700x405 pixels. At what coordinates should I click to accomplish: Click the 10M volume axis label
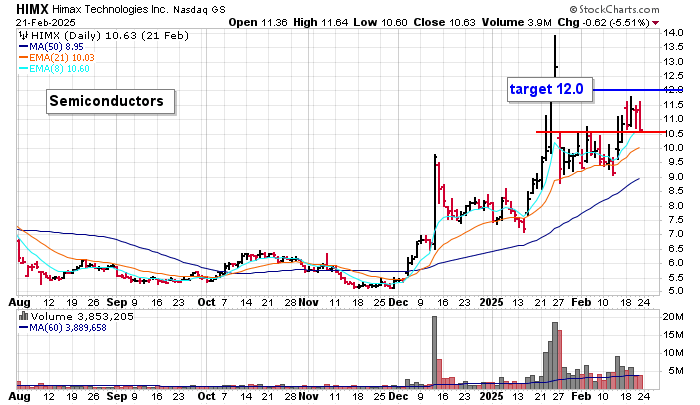coord(673,353)
